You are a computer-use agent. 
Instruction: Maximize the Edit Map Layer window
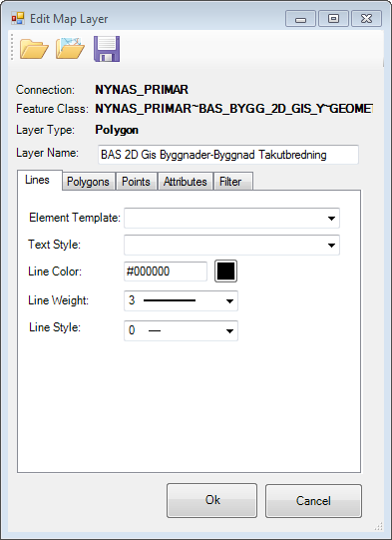[x=333, y=18]
